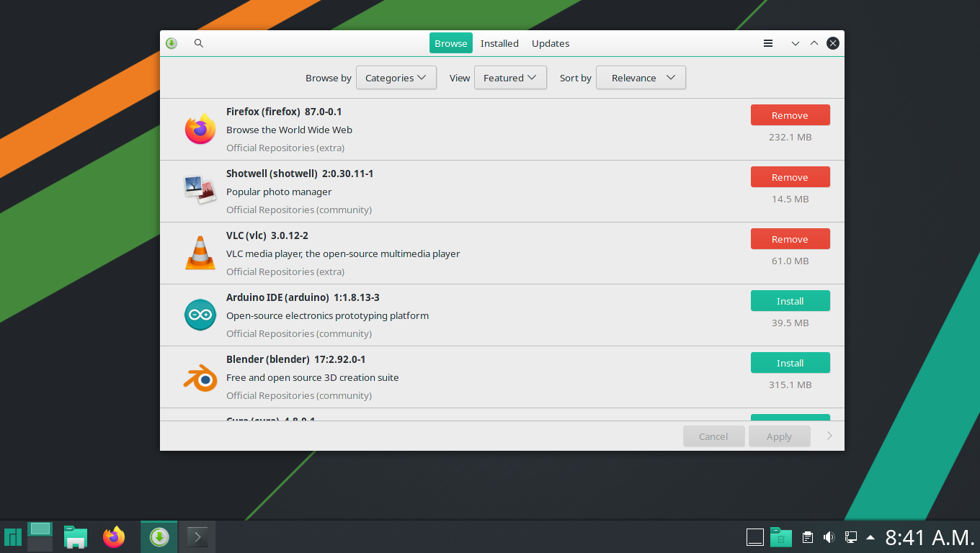Click 'Popular photo manager' description text

279,192
